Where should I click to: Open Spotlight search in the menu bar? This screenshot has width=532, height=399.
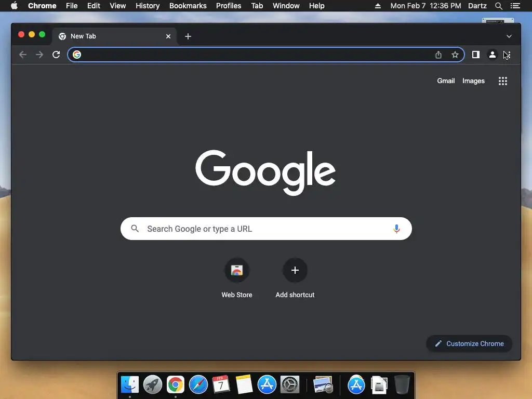click(x=498, y=6)
